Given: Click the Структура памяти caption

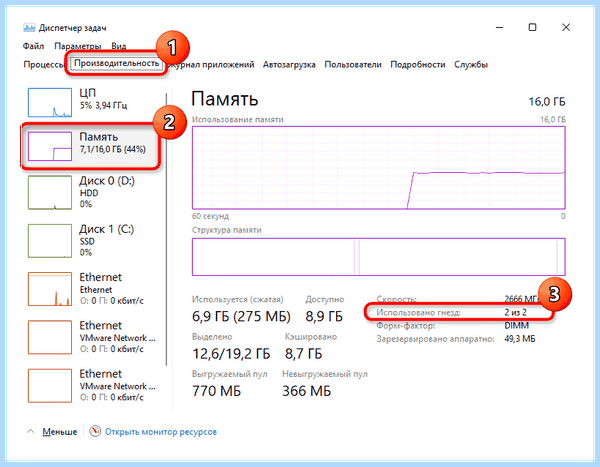Looking at the screenshot, I should [227, 230].
